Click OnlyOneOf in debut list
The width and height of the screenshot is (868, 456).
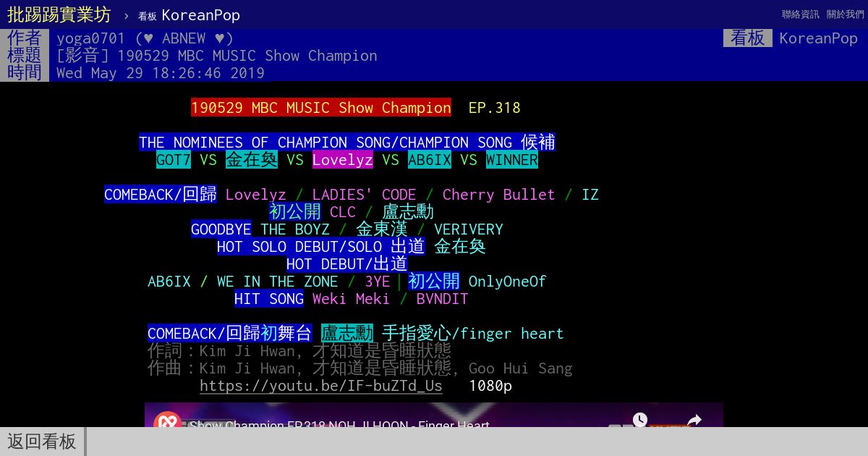pos(508,282)
